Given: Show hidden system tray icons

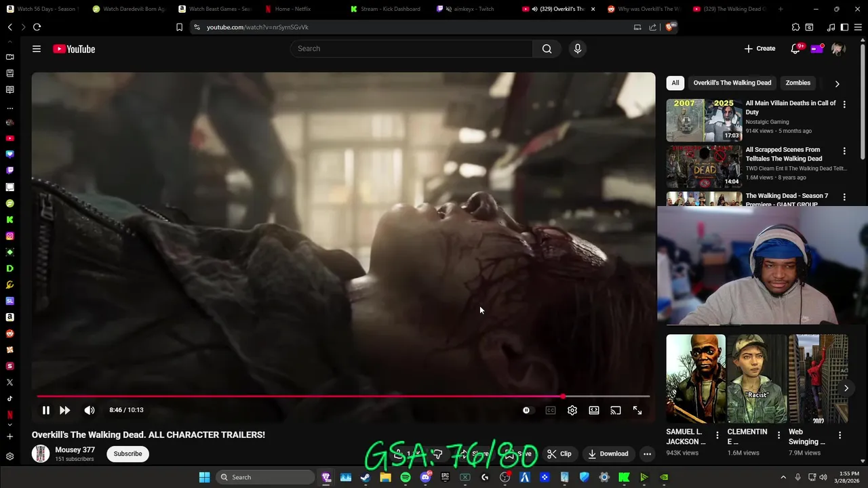Looking at the screenshot, I should coord(783,477).
